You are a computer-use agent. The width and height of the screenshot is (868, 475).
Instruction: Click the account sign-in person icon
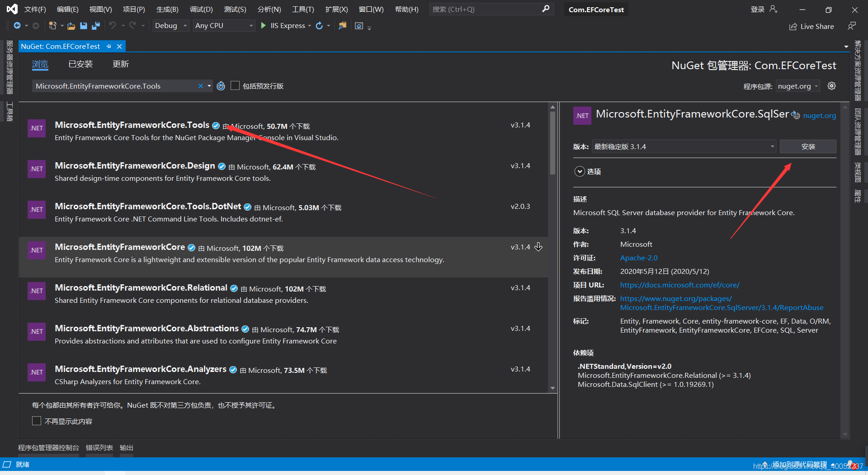[774, 9]
